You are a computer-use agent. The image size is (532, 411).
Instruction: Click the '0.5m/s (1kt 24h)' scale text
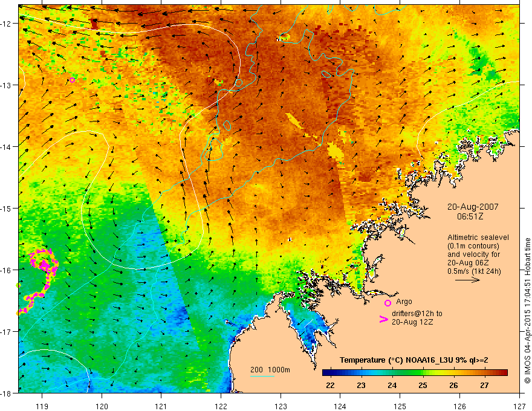click(474, 271)
